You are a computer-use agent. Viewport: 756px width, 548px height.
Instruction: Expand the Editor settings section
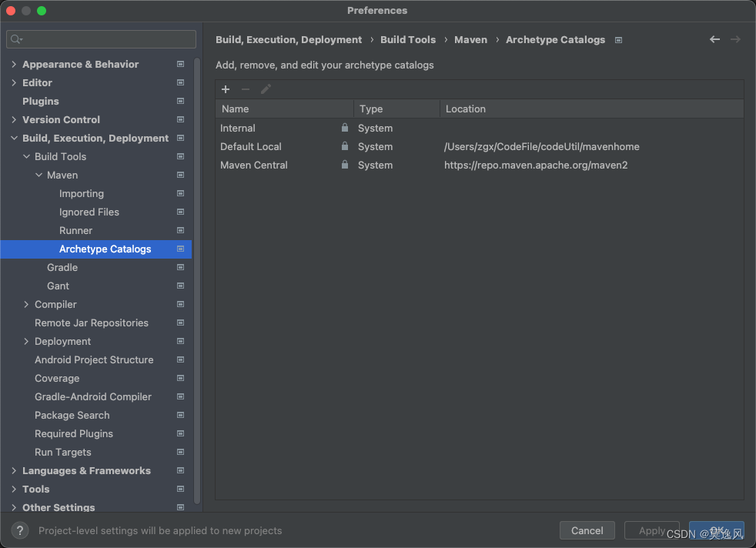point(14,83)
